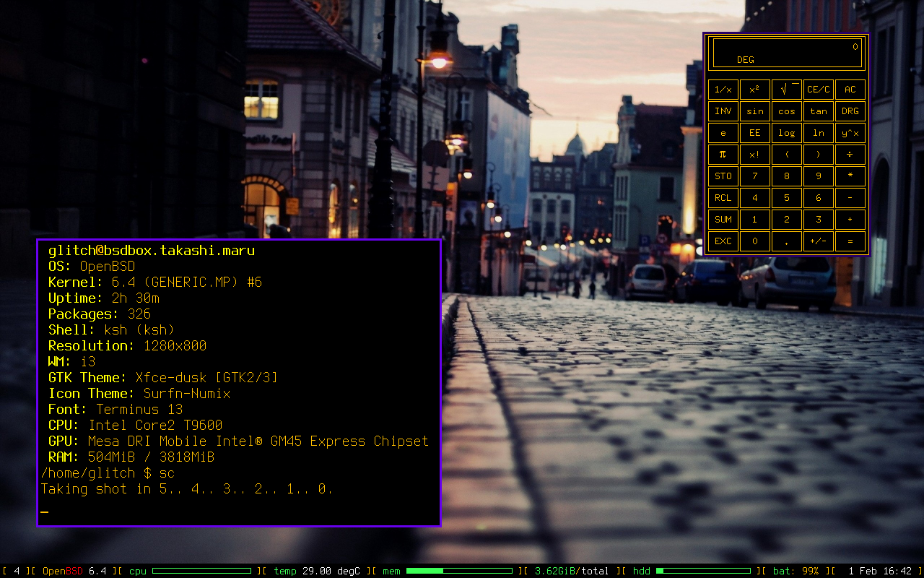Click the digit 1 calculator key
924x578 pixels.
click(755, 220)
